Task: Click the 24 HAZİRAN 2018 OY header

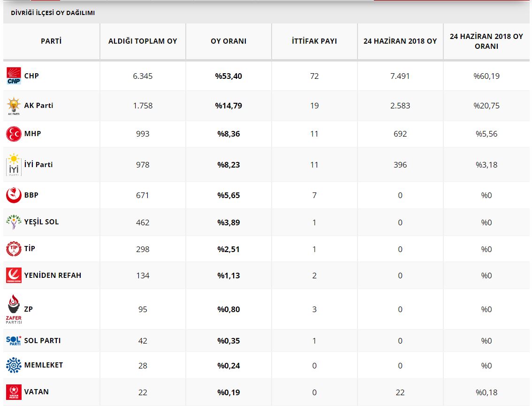Action: (x=400, y=41)
